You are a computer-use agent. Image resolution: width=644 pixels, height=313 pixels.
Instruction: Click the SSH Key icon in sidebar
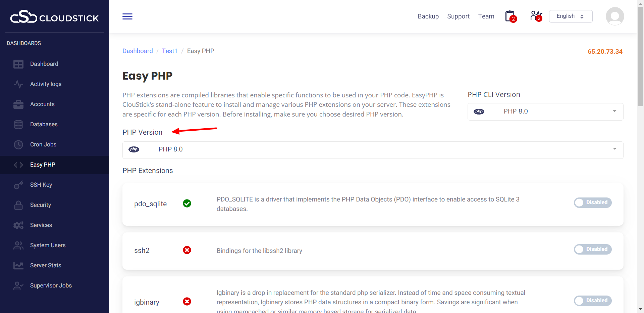[x=18, y=185]
